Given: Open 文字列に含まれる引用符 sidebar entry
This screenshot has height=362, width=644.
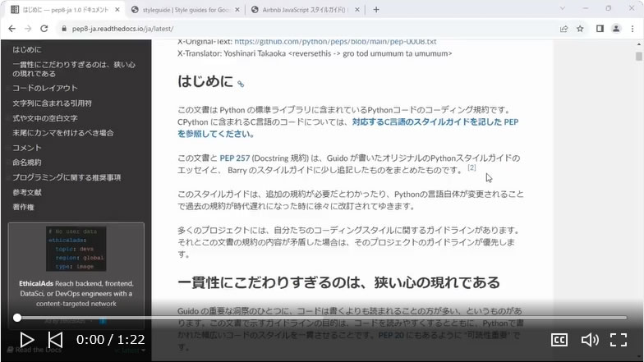Looking at the screenshot, I should tap(53, 103).
